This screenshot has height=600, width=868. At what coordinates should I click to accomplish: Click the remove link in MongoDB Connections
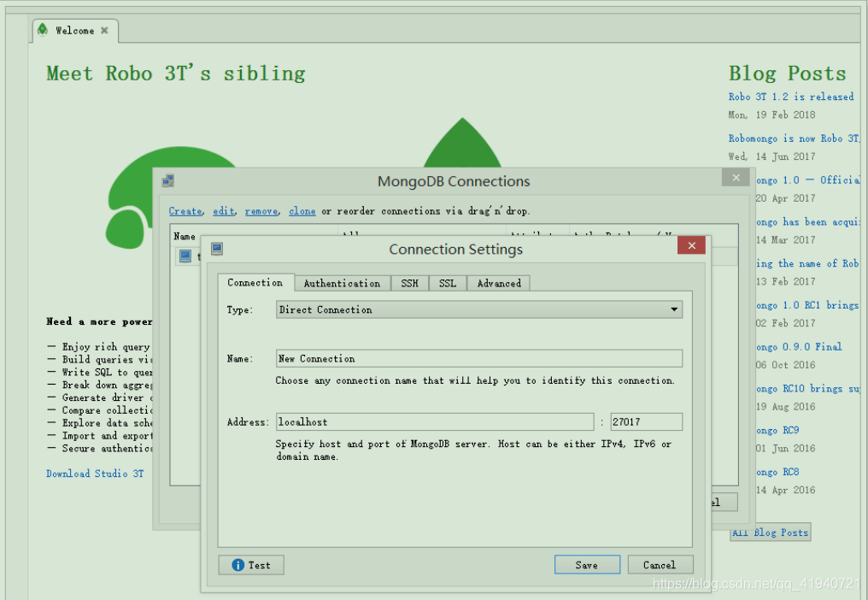[x=261, y=211]
